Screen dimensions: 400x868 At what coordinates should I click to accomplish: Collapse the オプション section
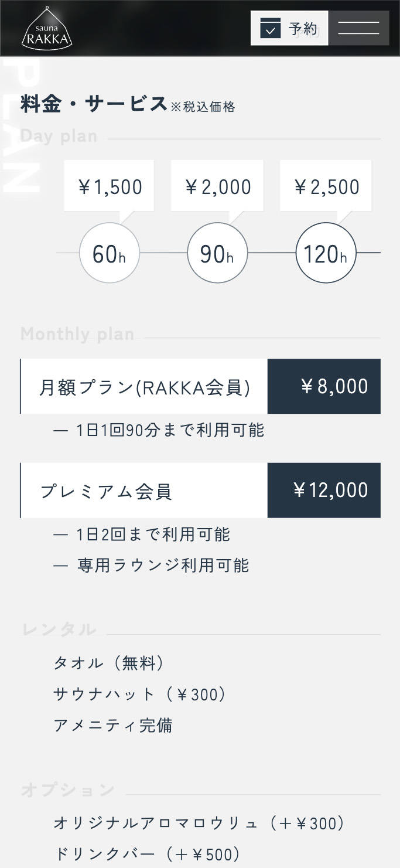pyautogui.click(x=66, y=789)
